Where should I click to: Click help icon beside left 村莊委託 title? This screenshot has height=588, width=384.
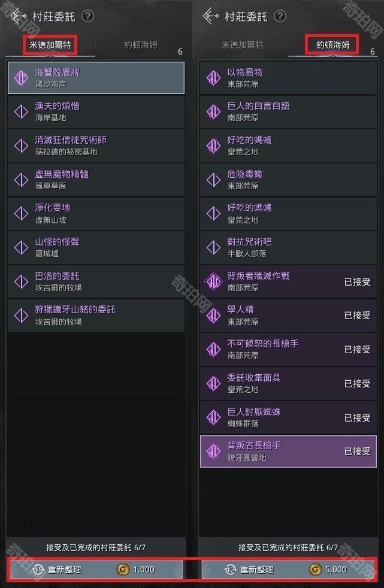[87, 16]
